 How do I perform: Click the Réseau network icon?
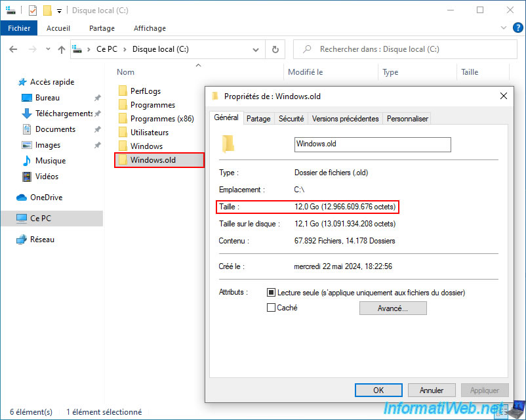click(x=22, y=240)
